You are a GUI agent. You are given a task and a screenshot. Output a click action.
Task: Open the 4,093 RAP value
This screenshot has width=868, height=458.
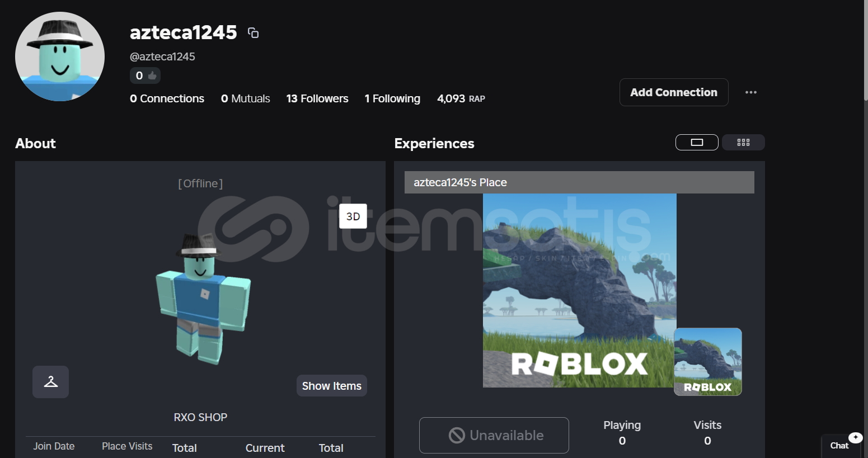pos(461,99)
